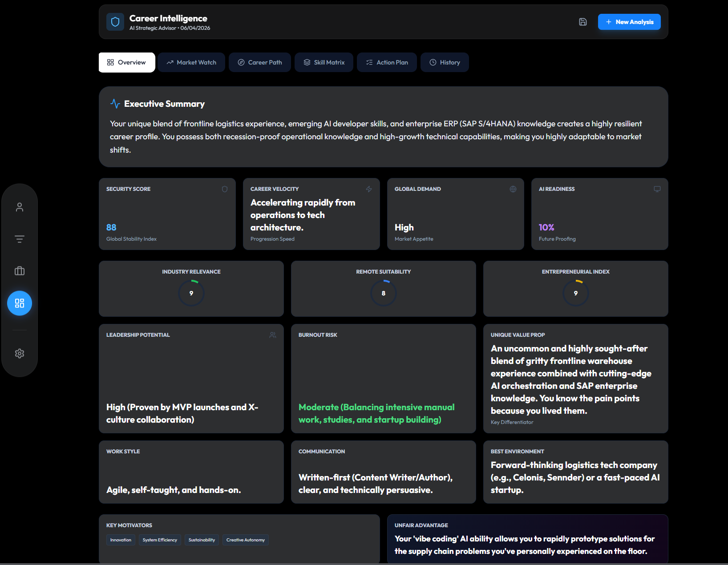
Task: Click the Career Velocity lightning icon
Action: pyautogui.click(x=369, y=189)
